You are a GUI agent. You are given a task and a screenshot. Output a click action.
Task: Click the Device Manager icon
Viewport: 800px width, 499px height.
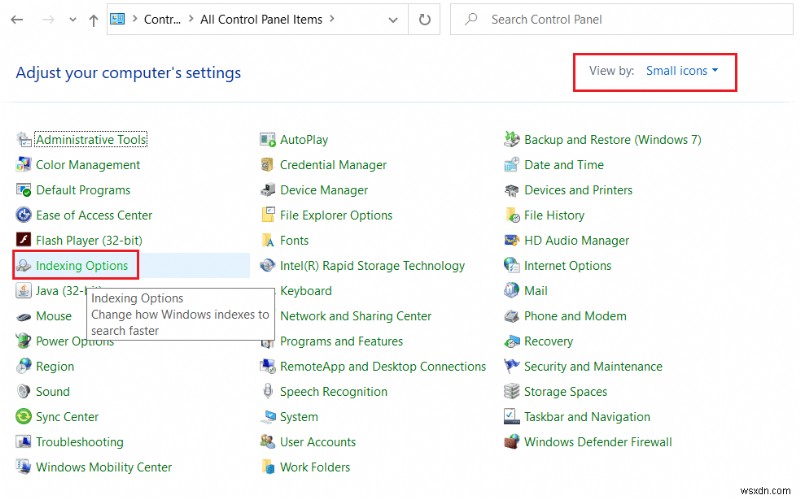coord(268,190)
